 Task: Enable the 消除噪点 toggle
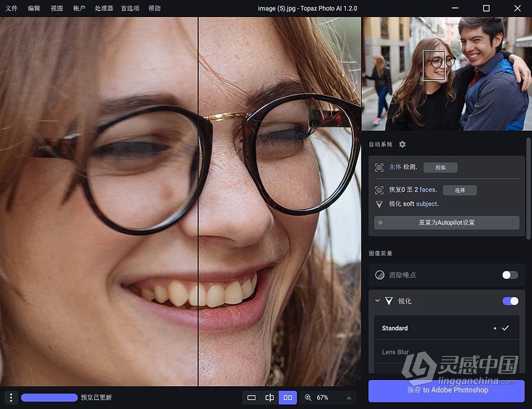[x=510, y=275]
